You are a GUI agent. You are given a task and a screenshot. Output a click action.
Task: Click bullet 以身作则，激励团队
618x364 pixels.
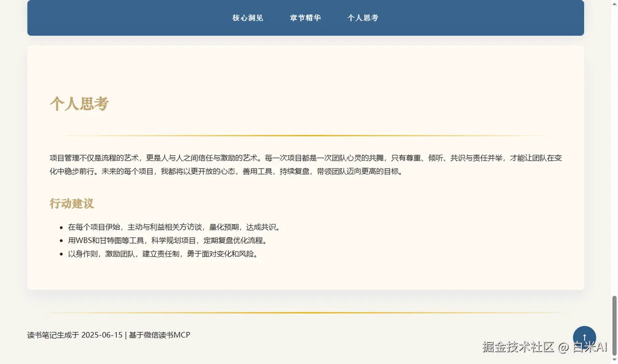(x=164, y=254)
